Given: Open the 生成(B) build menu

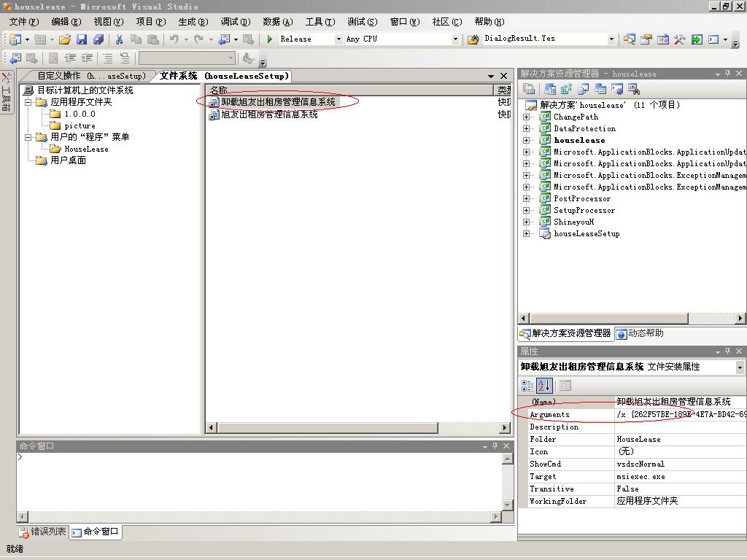Looking at the screenshot, I should (x=193, y=22).
